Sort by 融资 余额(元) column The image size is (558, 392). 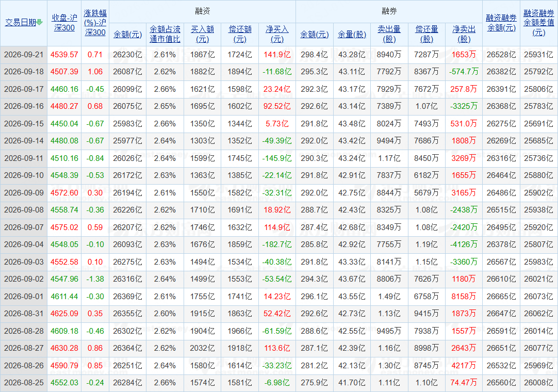pos(128,35)
